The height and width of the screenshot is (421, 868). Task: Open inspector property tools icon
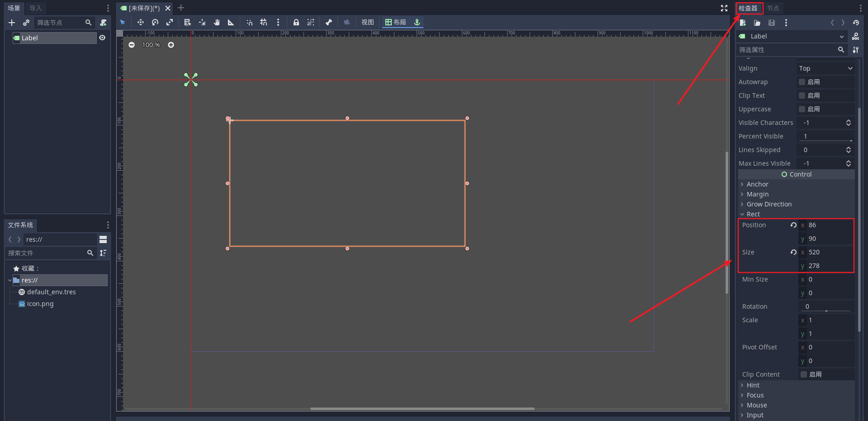coord(856,50)
